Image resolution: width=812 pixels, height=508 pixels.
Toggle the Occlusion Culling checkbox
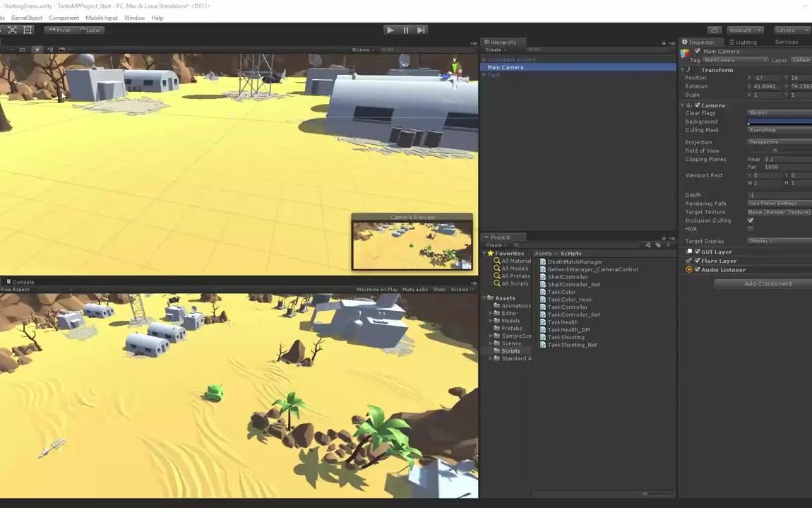(x=751, y=220)
